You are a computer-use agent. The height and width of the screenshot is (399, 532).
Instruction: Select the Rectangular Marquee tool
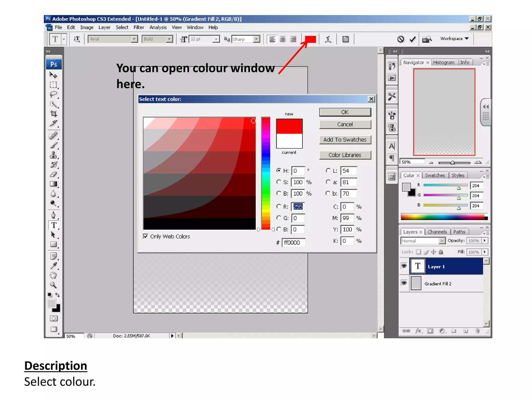[x=53, y=85]
